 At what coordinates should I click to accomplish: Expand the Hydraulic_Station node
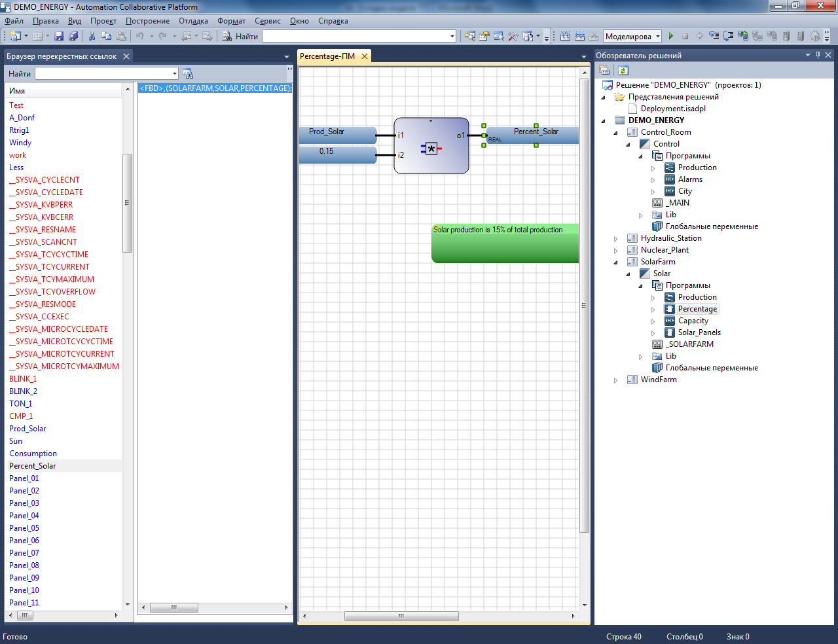pyautogui.click(x=615, y=239)
